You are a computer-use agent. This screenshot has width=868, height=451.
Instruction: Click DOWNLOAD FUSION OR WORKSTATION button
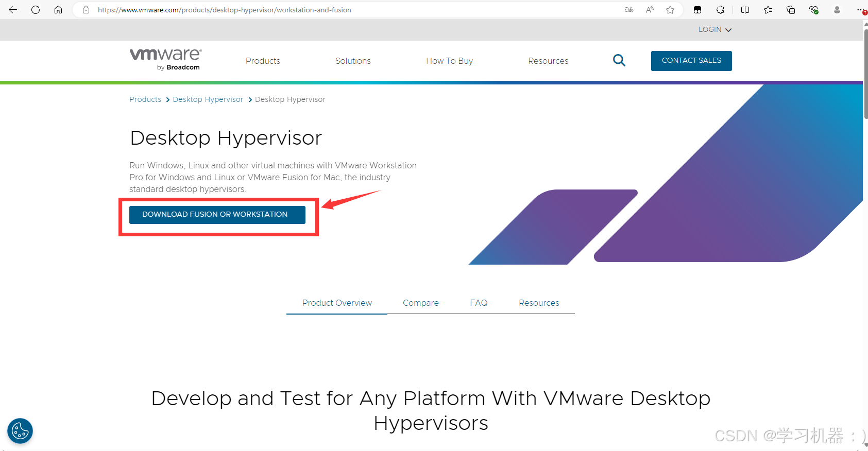(217, 215)
